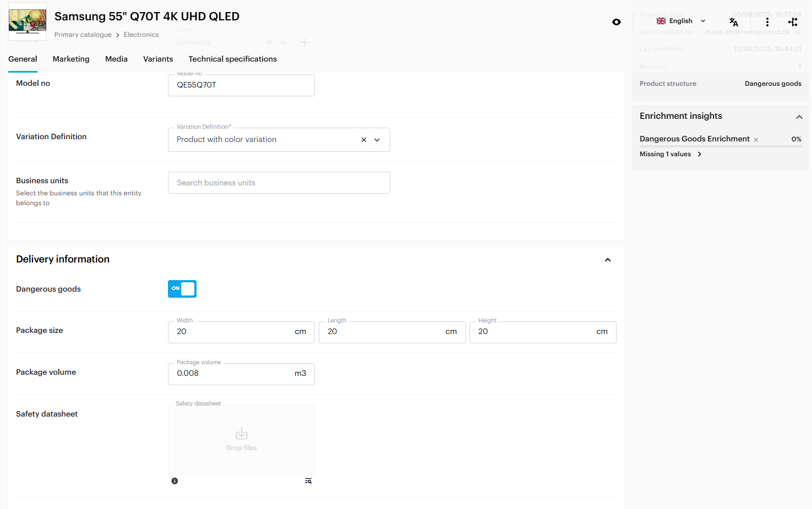Expand the Variation Definition dropdown arrow
The width and height of the screenshot is (812, 509).
[x=377, y=140]
